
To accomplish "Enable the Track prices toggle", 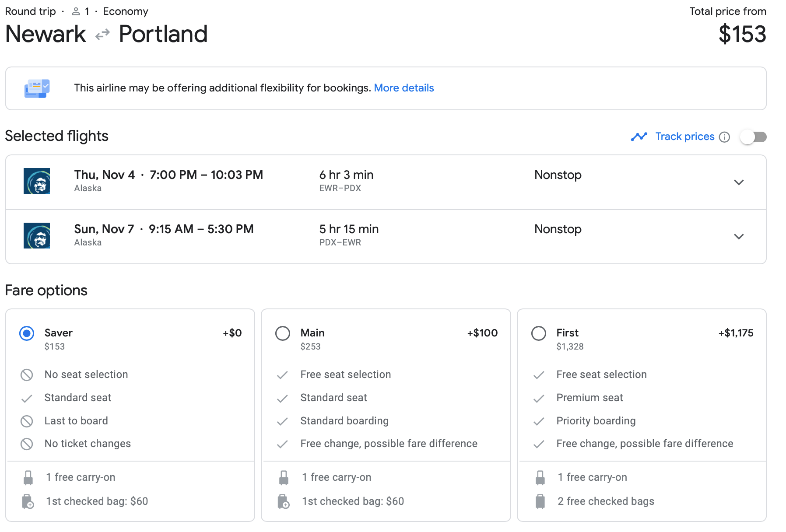I will pyautogui.click(x=753, y=137).
